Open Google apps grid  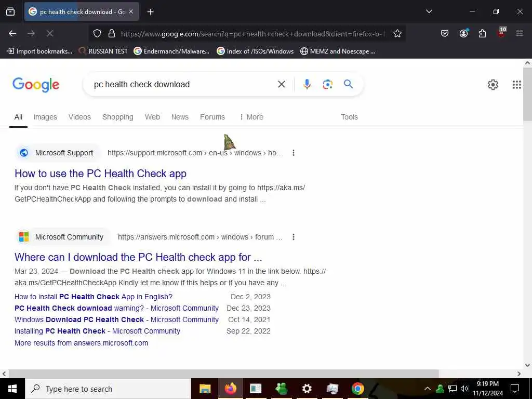pyautogui.click(x=516, y=85)
